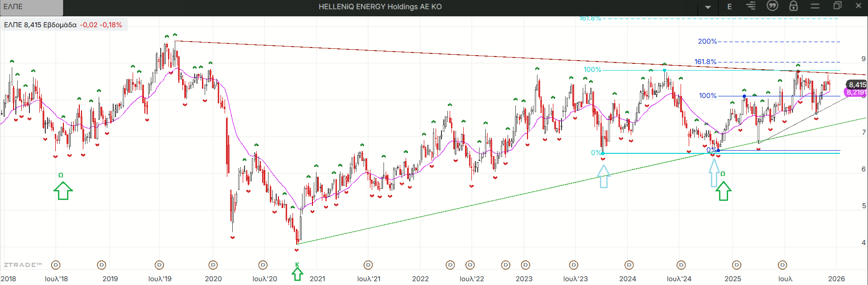Expand the symbol dropdown arrow in header
Viewport: 868px width, 285px height.
click(708, 7)
